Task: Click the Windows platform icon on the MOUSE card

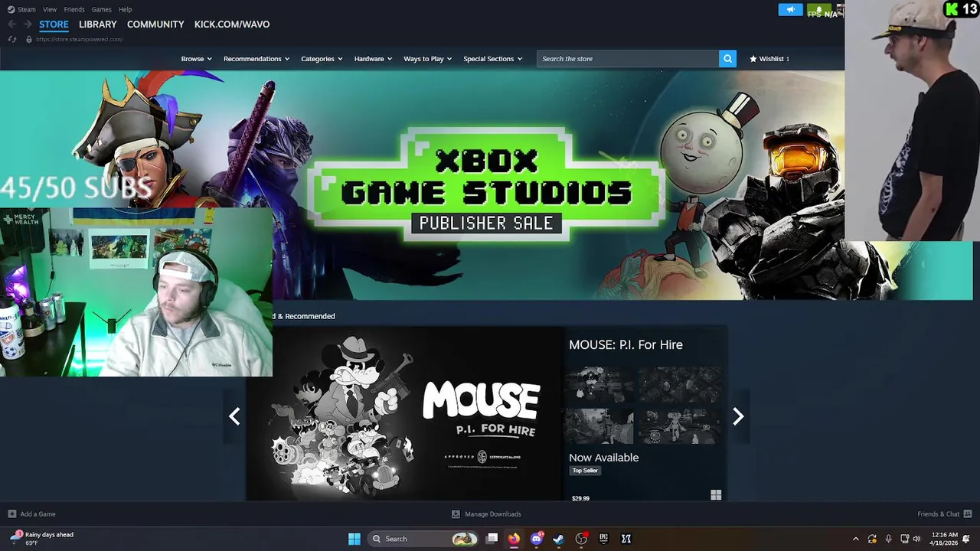Action: pos(716,496)
